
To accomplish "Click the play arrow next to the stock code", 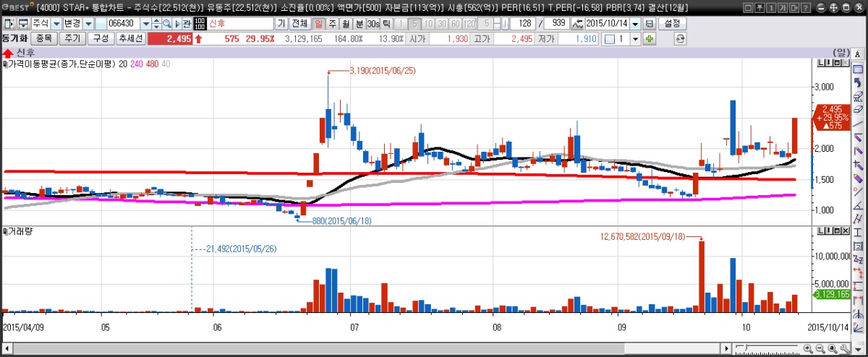I will (x=176, y=23).
